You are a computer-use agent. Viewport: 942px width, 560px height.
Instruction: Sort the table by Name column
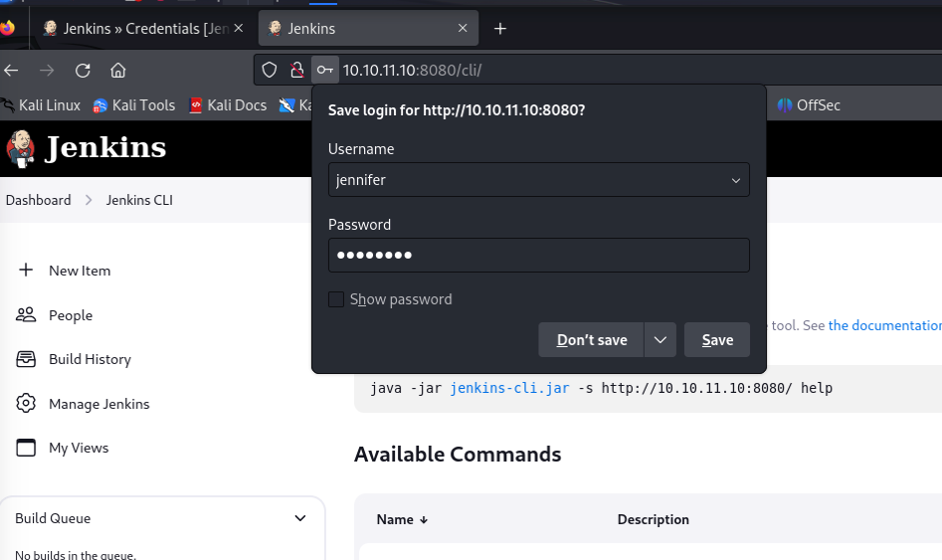402,520
